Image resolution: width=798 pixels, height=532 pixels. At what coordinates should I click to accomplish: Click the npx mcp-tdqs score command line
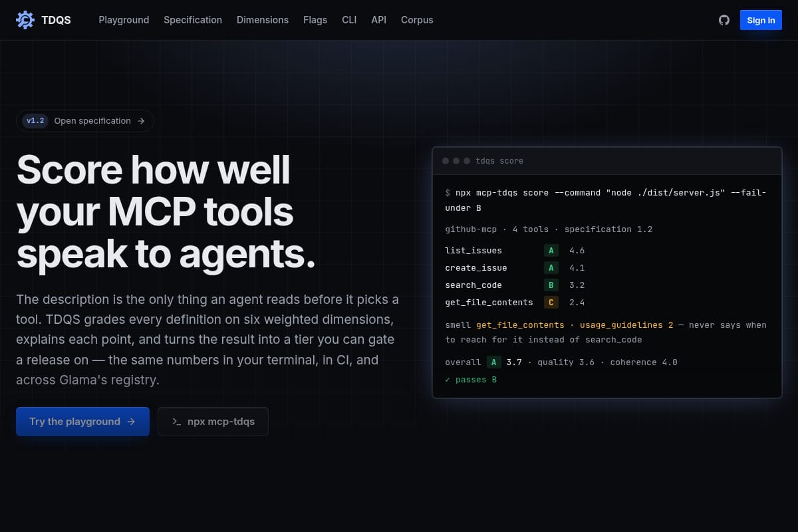point(606,200)
